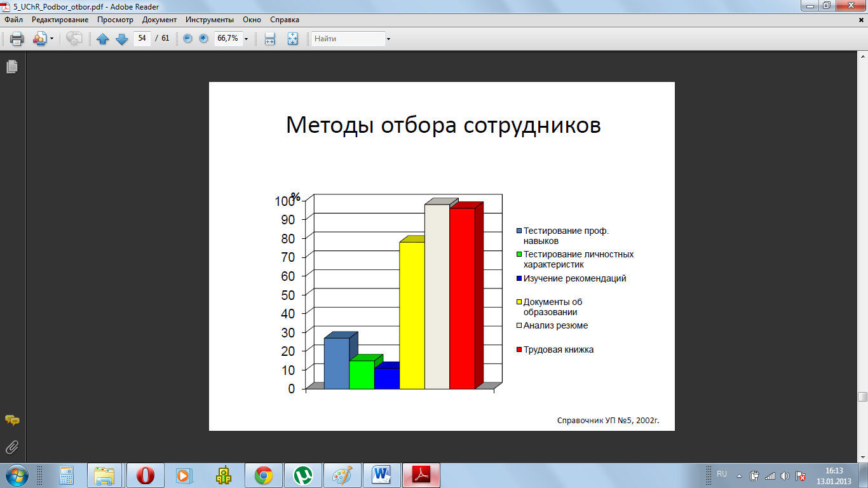Open the media player taskbar icon

[184, 475]
